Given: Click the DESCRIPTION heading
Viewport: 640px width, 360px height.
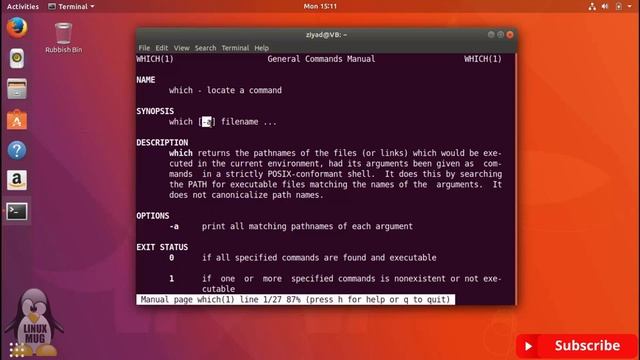Looking at the screenshot, I should pos(162,142).
